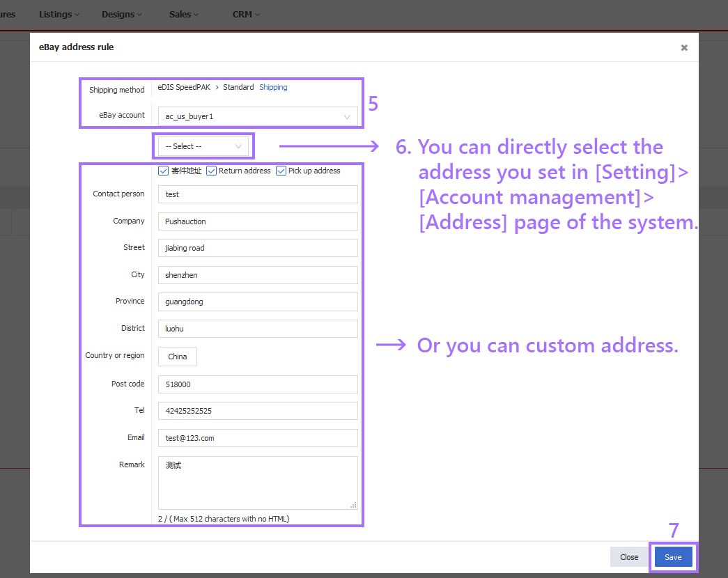Toggle the Pick up address checkbox
This screenshot has width=728, height=578.
click(281, 171)
